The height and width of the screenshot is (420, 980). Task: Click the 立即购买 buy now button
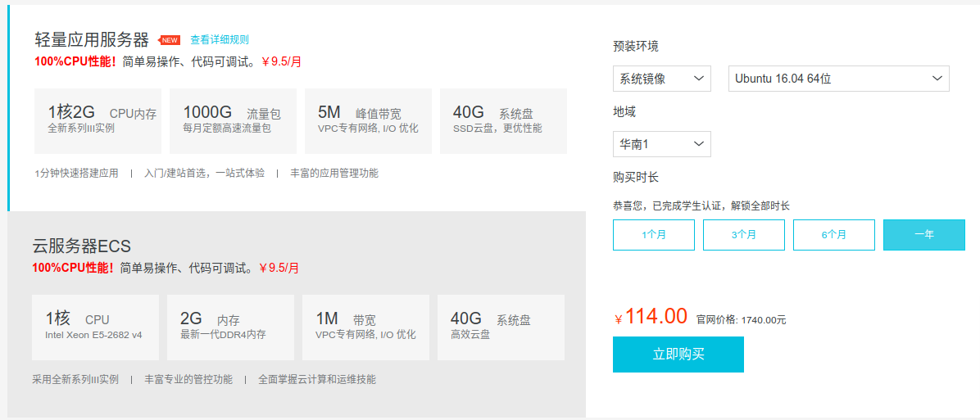(x=678, y=355)
